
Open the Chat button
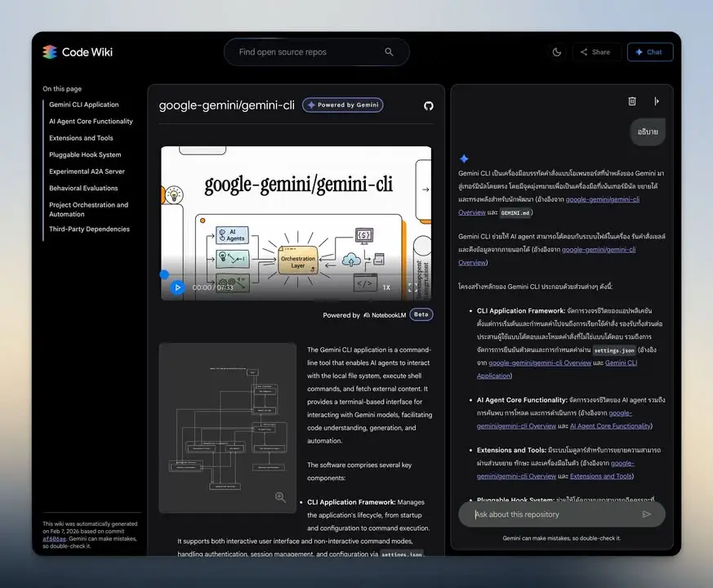click(x=650, y=51)
